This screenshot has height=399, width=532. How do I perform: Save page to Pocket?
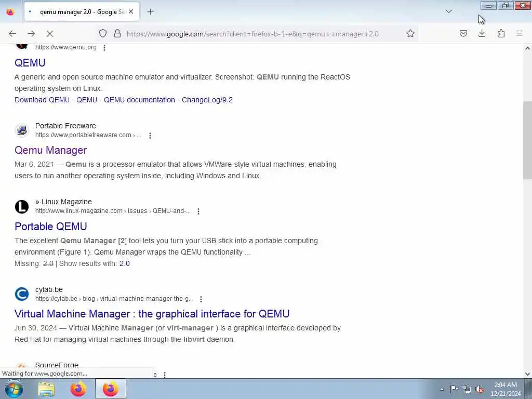(x=463, y=33)
